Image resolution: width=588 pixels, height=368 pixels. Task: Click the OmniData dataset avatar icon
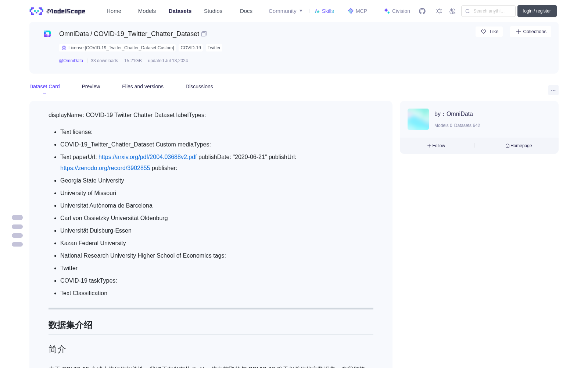[x=47, y=34]
